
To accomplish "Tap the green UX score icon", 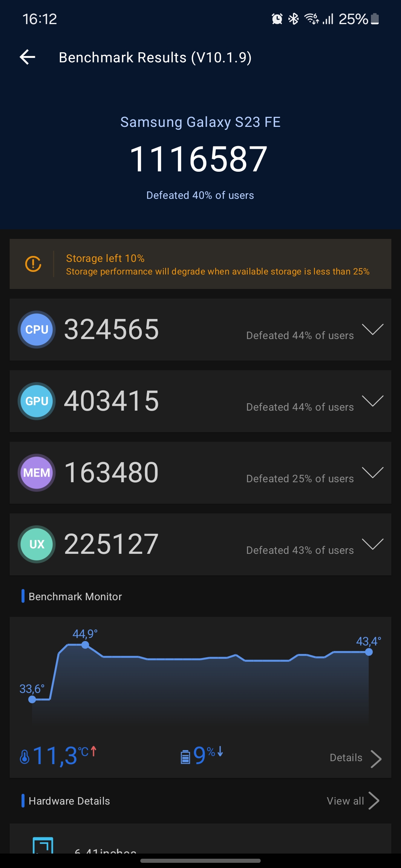I will point(37,544).
